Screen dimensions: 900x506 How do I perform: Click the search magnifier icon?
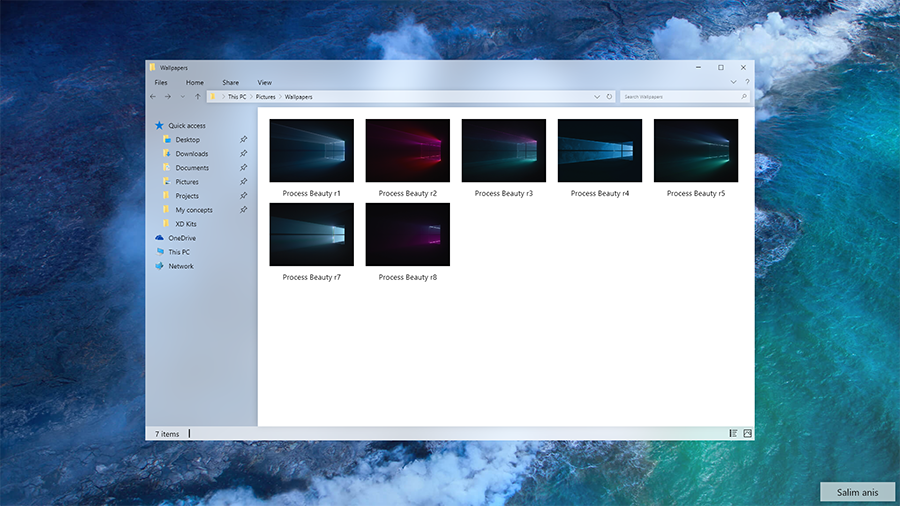point(744,97)
